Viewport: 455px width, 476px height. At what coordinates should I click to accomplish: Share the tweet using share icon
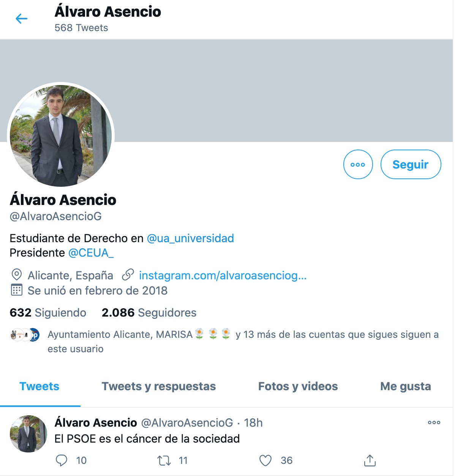click(x=370, y=460)
